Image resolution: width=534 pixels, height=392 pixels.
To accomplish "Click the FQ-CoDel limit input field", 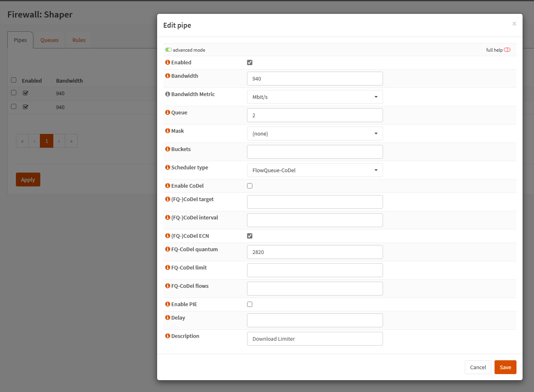I will pos(315,270).
